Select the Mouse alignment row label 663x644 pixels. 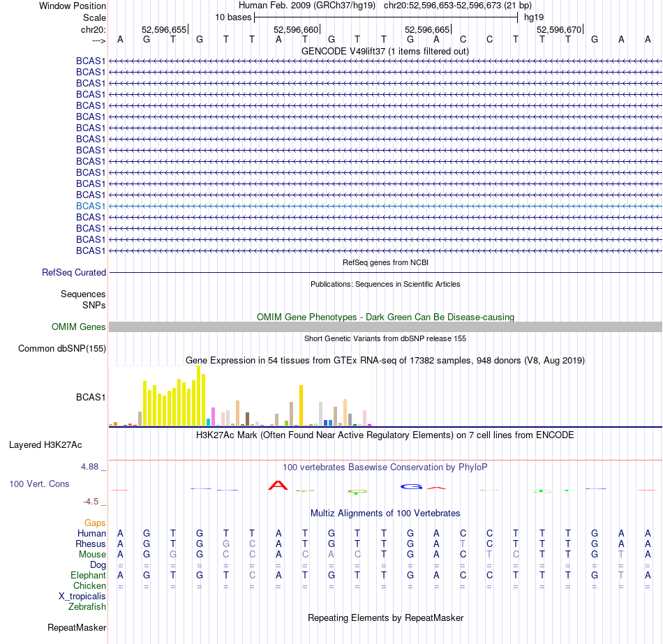[92, 555]
